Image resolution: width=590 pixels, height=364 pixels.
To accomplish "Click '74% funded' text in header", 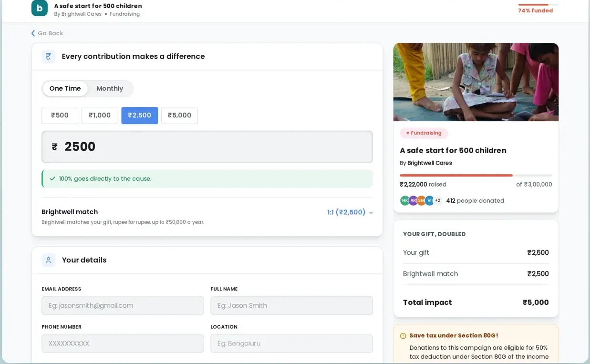I will (536, 11).
